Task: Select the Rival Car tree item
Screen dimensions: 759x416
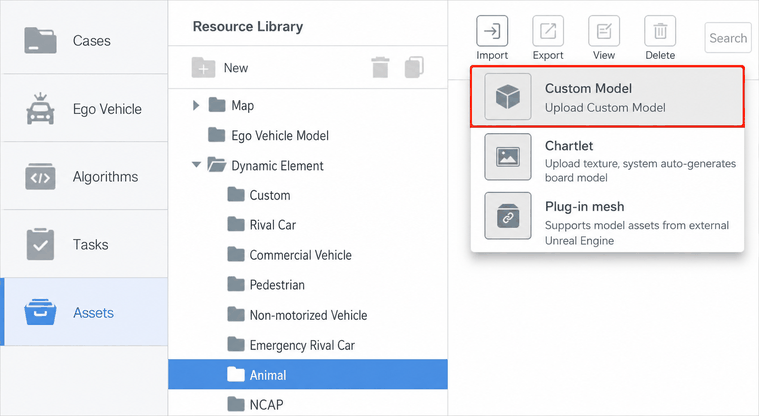Action: tap(307, 225)
